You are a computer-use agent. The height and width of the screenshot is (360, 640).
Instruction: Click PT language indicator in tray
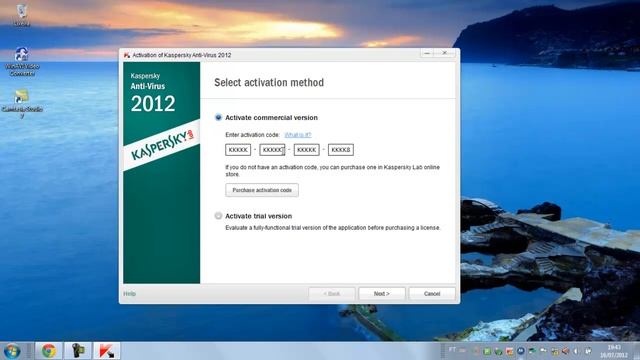[x=452, y=350]
